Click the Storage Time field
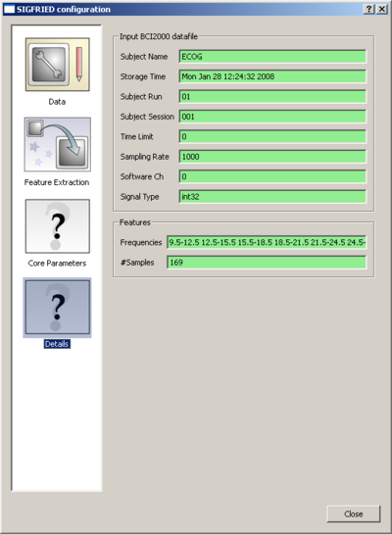The image size is (392, 534). tap(272, 76)
